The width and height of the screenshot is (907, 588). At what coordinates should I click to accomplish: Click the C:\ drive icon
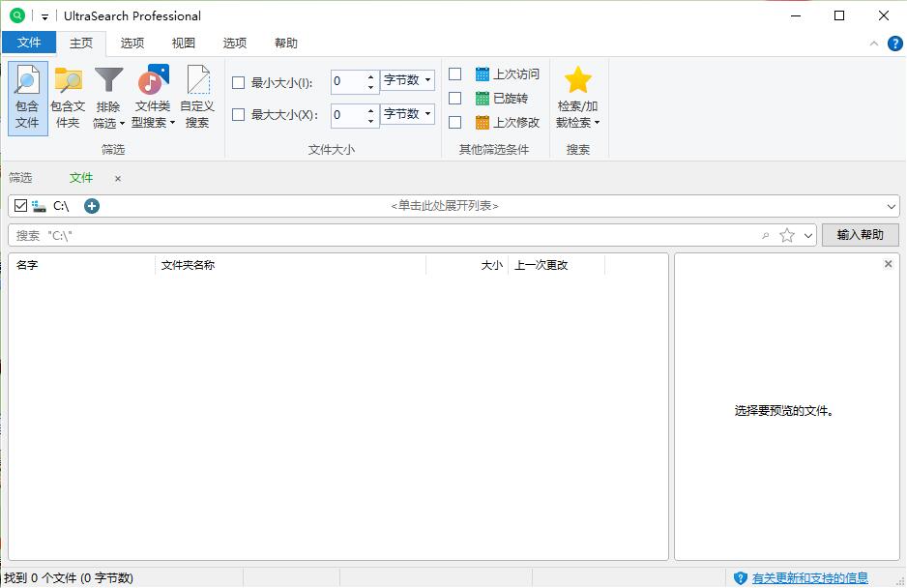39,206
